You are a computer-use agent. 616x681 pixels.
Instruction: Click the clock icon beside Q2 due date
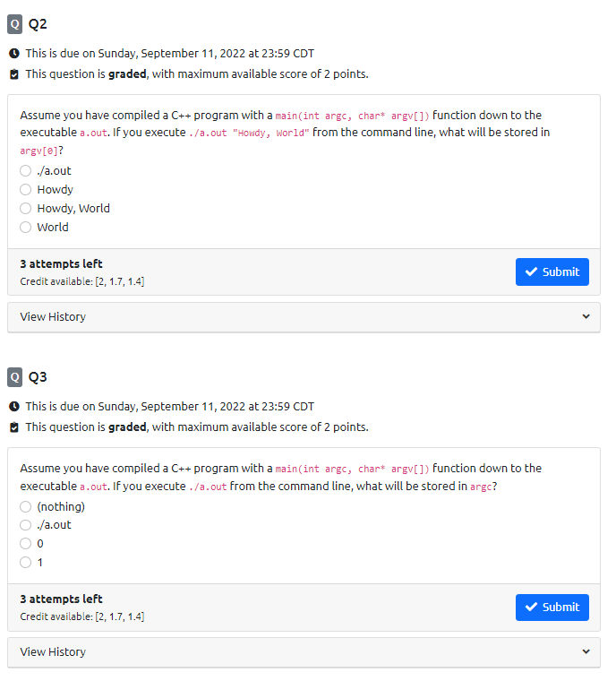click(x=14, y=54)
